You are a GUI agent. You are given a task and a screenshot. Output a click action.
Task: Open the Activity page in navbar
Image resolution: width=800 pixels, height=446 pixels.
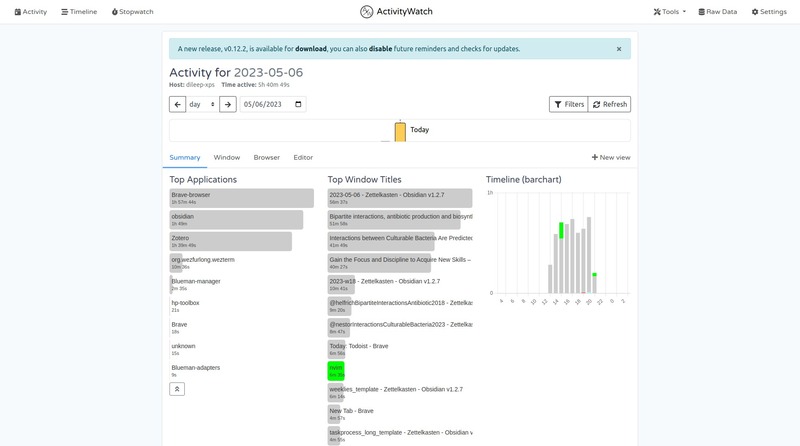click(x=31, y=12)
